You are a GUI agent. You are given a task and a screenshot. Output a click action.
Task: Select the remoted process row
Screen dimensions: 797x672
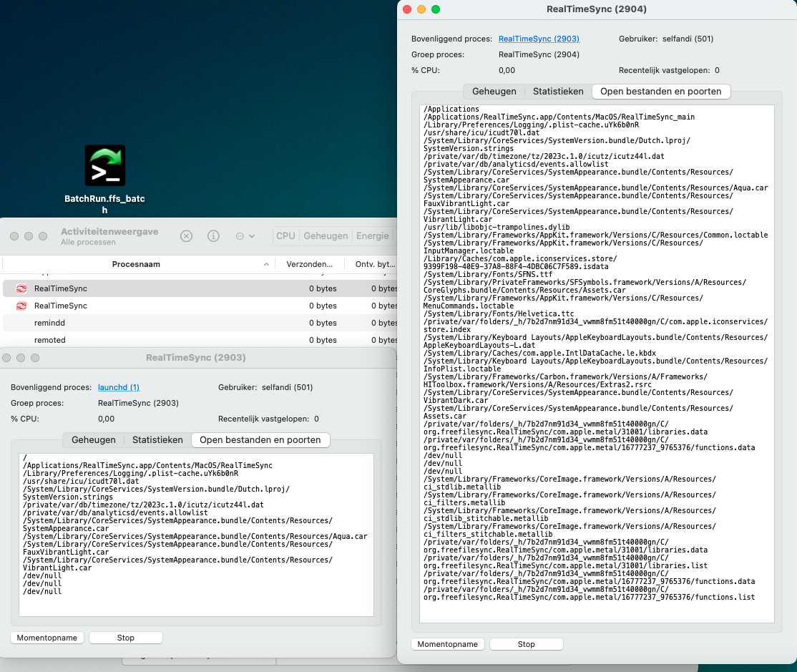[x=200, y=340]
